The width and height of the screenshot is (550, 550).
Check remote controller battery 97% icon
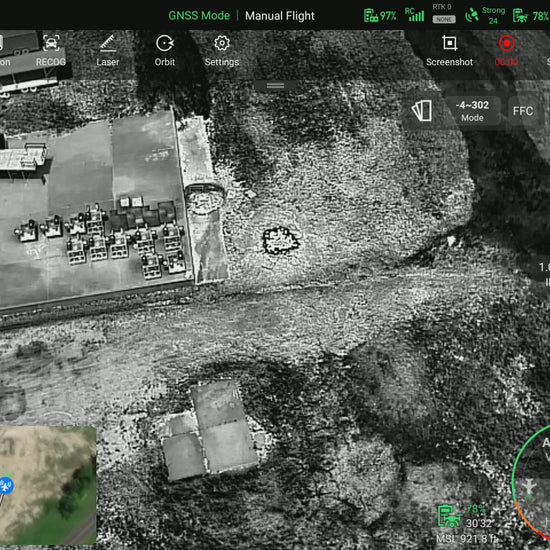click(x=380, y=16)
